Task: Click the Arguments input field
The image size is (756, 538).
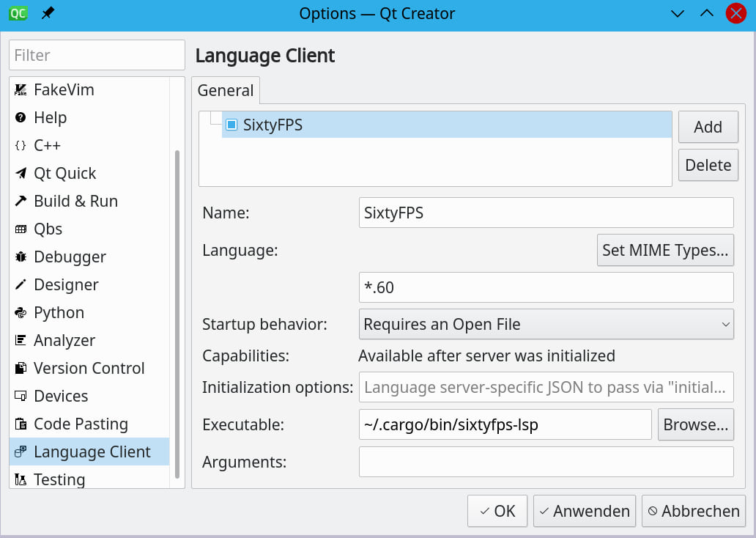Action: [x=546, y=462]
